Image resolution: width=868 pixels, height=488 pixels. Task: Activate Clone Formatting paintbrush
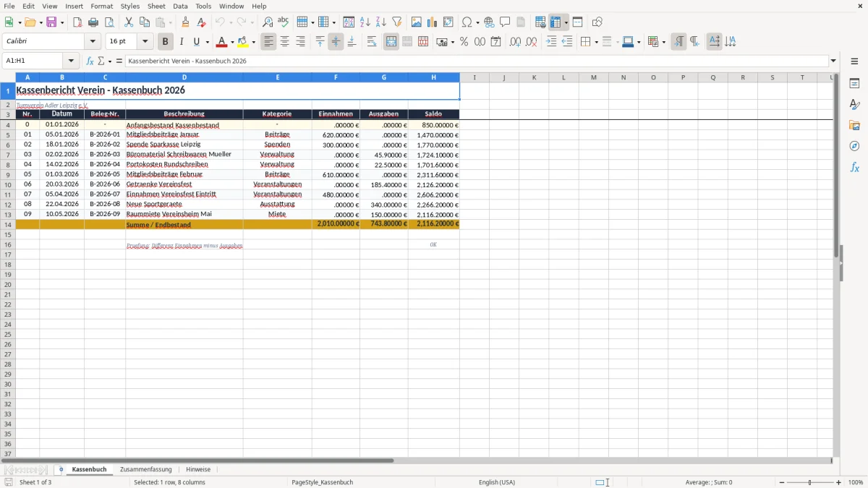click(186, 22)
